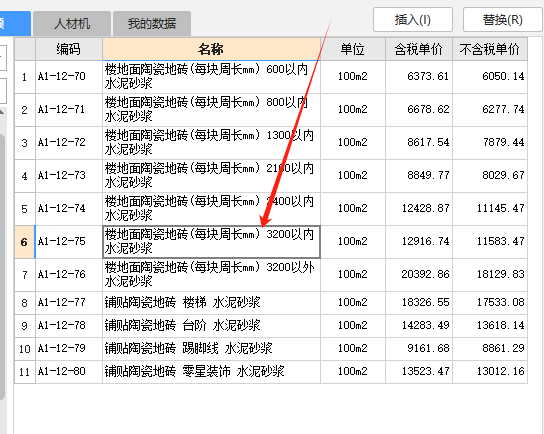Screen dimensions: 544x434
Task: Click tax-exclusive price 11145.47
Action: [x=490, y=209]
